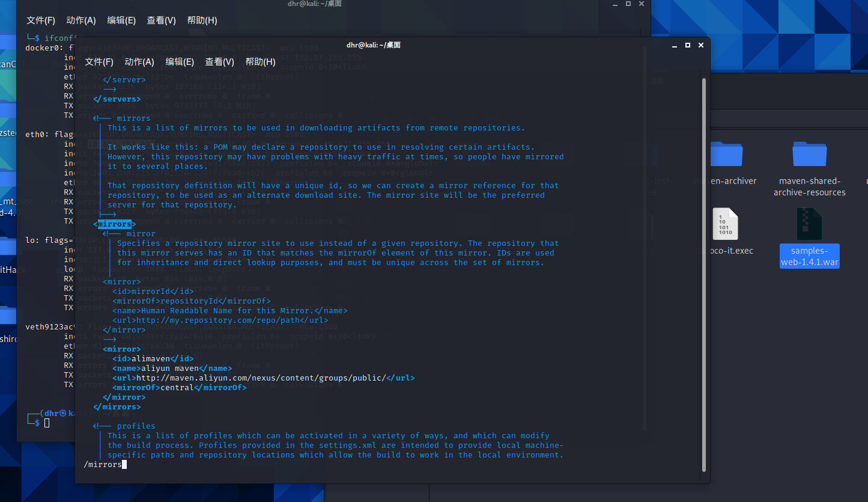Open 文件(F) menu in back terminal

(41, 20)
